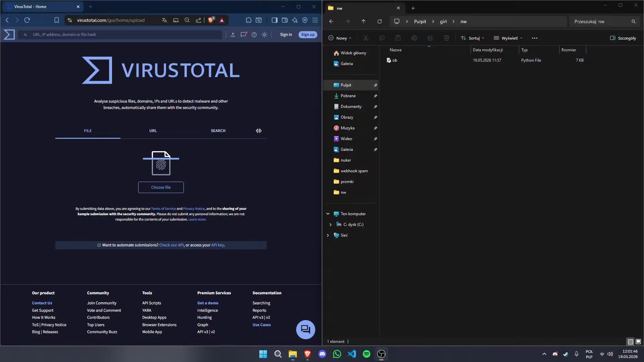This screenshot has height=362, width=644.
Task: Click the VirusTotal sigma logo in header
Action: click(9, 35)
